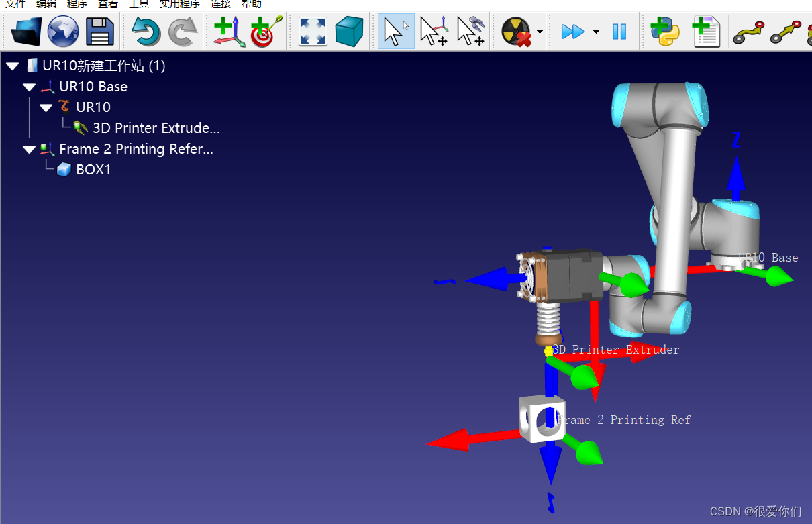This screenshot has height=524, width=812.
Task: Activate the move reference frame tool
Action: [x=434, y=31]
